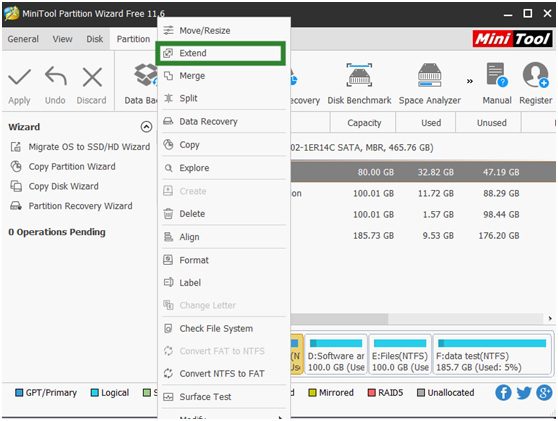
Task: Open the Manual help icon
Action: click(497, 75)
